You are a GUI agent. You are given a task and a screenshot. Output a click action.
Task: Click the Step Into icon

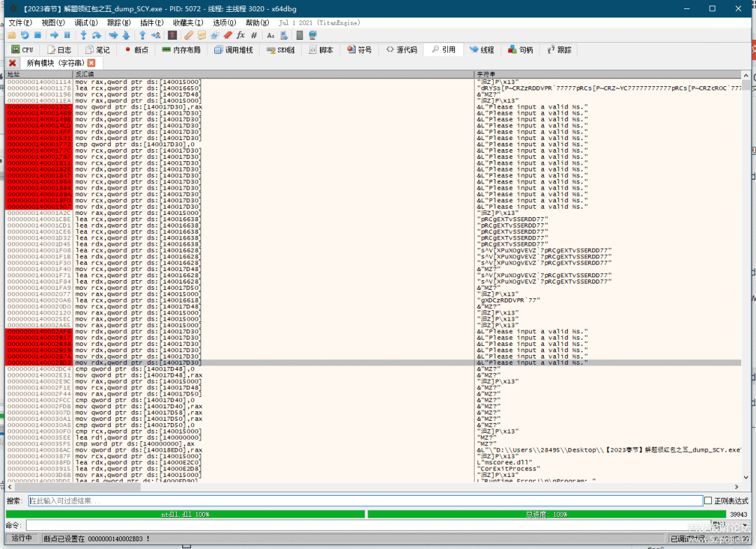83,35
